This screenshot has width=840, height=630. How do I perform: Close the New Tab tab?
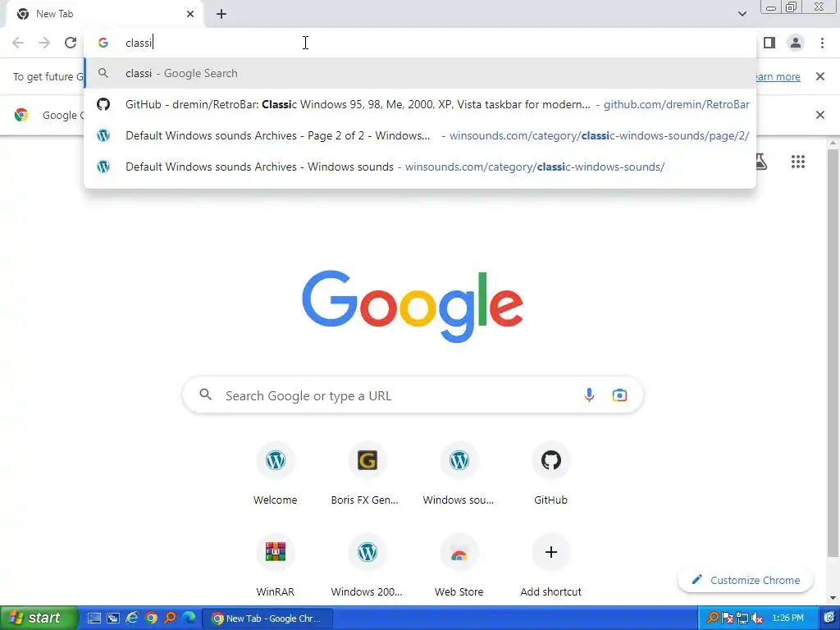tap(190, 14)
